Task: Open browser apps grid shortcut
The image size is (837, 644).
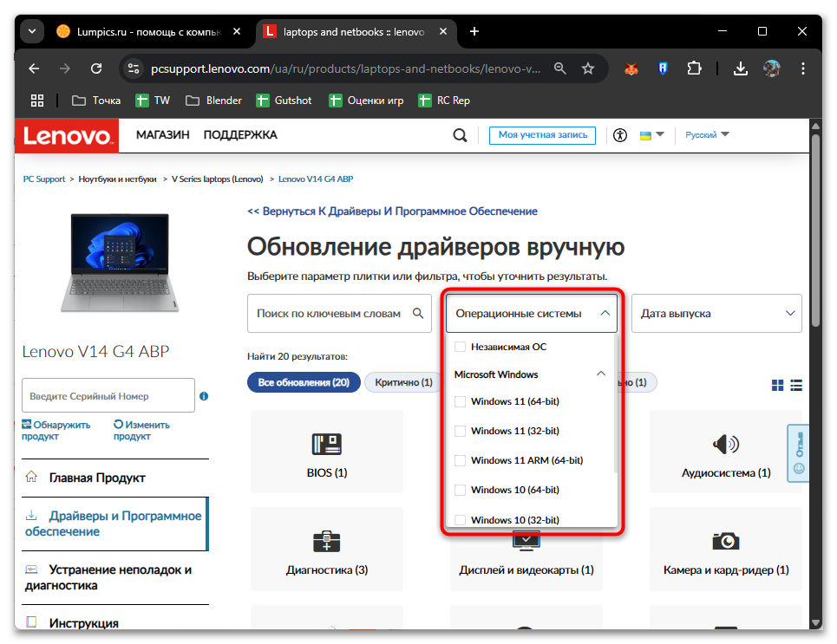Action: tap(36, 101)
